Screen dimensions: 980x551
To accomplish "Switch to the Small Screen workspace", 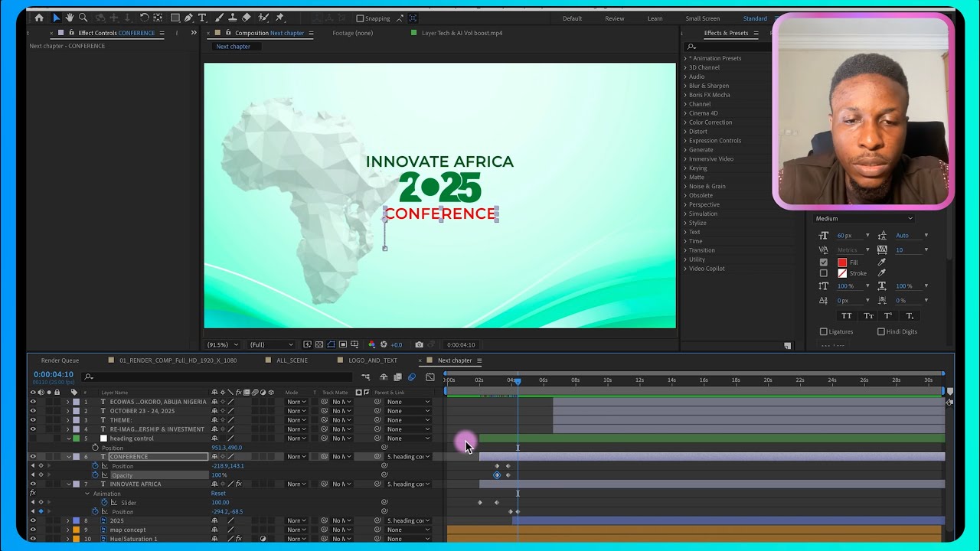I will pos(703,18).
